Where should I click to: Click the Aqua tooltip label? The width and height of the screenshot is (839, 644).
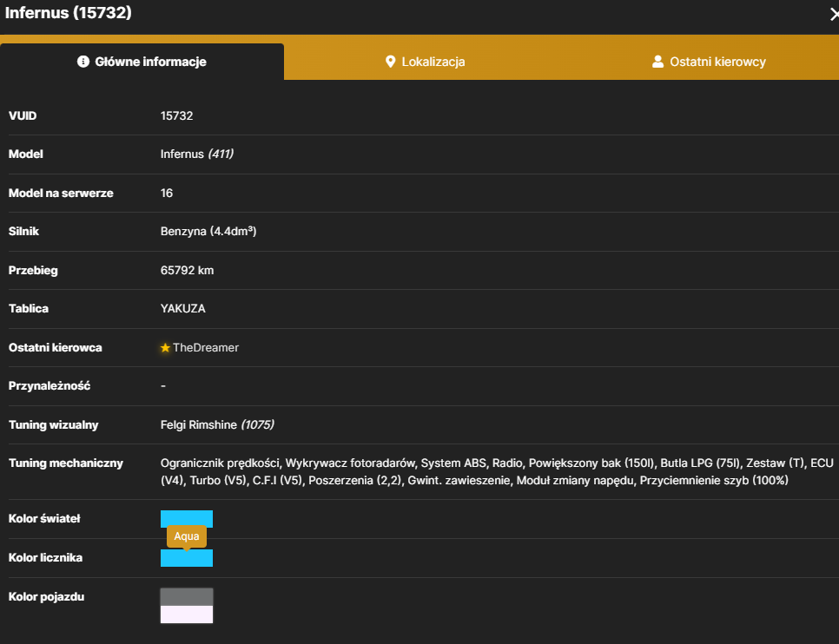(187, 536)
